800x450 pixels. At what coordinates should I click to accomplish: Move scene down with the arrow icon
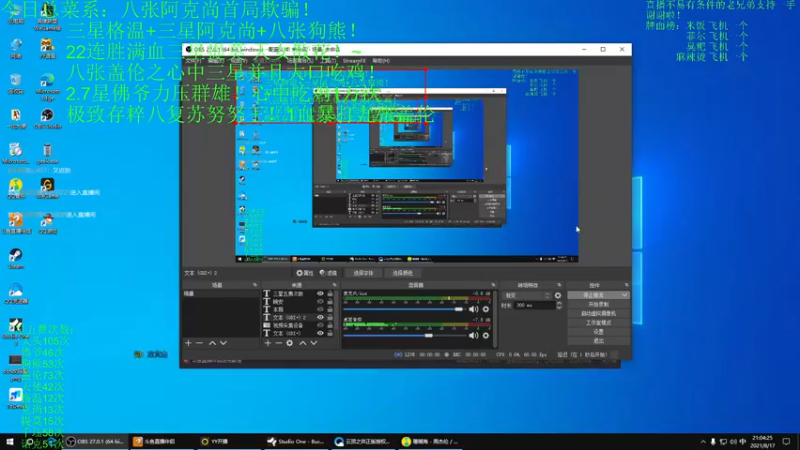point(223,343)
